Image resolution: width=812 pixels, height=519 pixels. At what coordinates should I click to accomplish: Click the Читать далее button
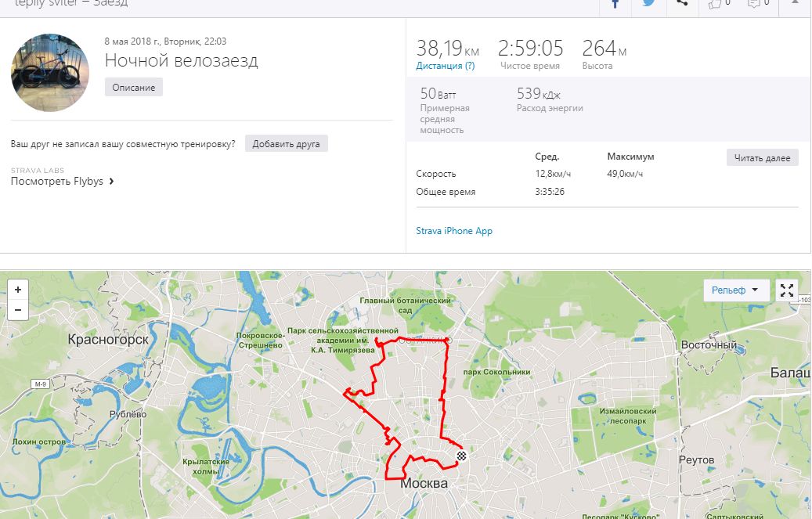click(762, 158)
